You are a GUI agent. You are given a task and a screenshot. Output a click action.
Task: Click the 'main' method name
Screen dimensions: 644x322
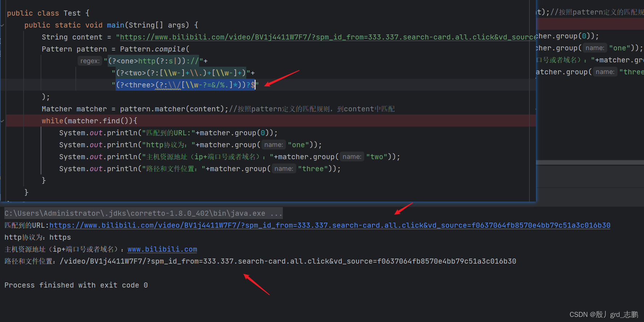point(116,25)
